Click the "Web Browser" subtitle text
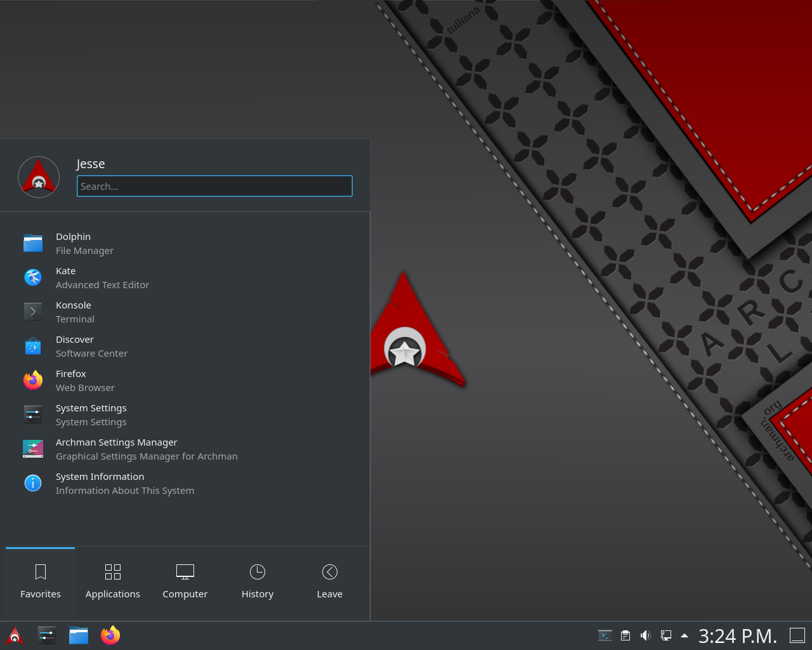This screenshot has height=650, width=812. click(85, 388)
